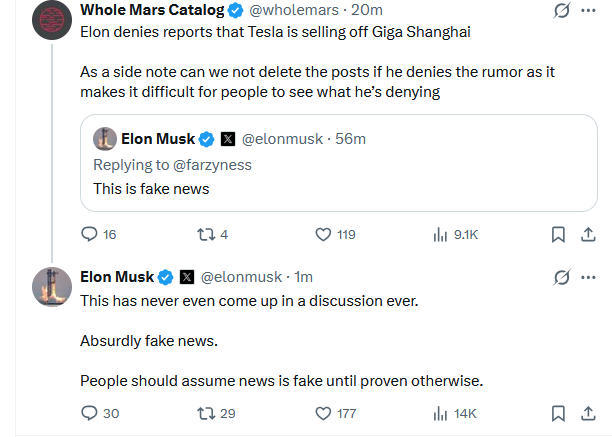612x437 pixels.
Task: Share the Whole Mars Catalog post
Action: 588,234
